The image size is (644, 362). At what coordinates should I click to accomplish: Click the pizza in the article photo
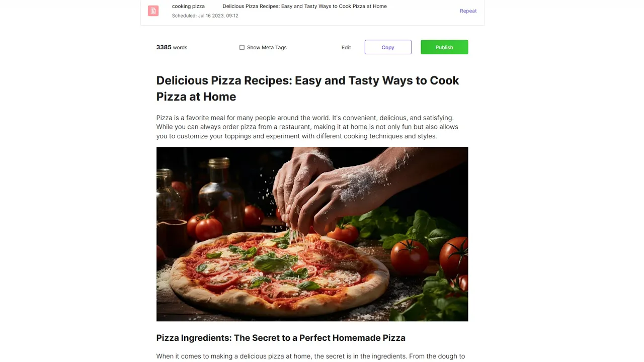279,271
